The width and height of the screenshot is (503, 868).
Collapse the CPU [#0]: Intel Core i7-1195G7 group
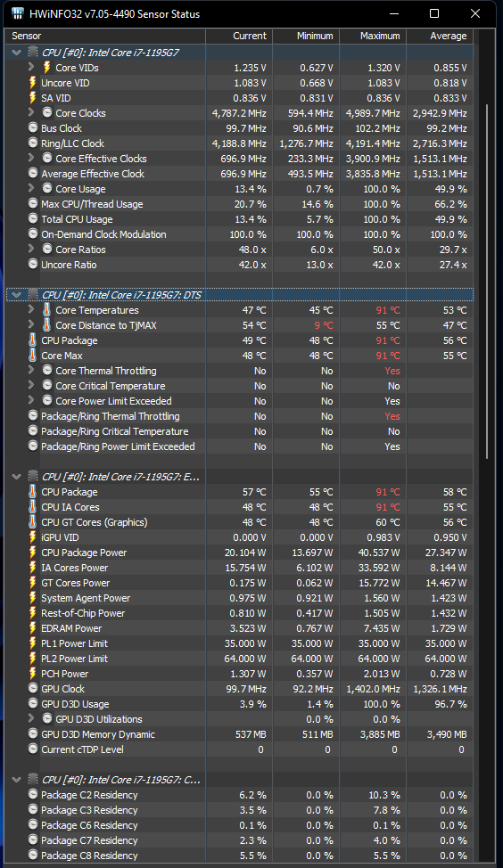[17, 53]
